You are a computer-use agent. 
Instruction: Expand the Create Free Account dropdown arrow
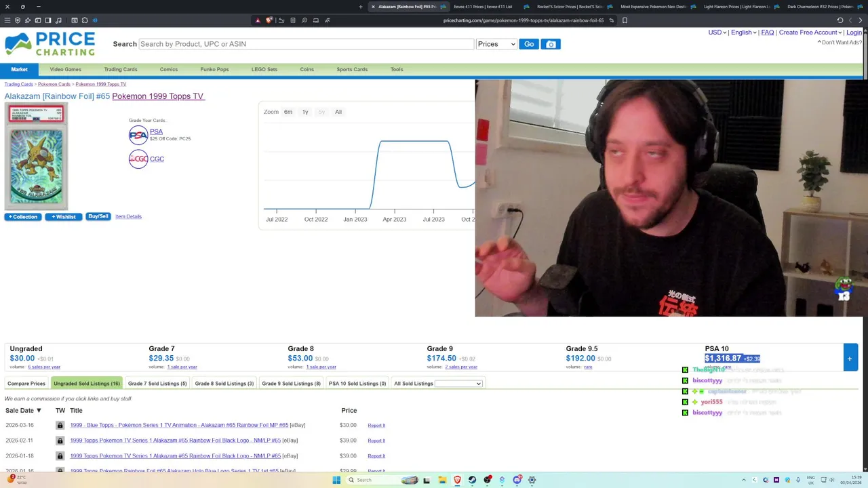click(x=840, y=33)
